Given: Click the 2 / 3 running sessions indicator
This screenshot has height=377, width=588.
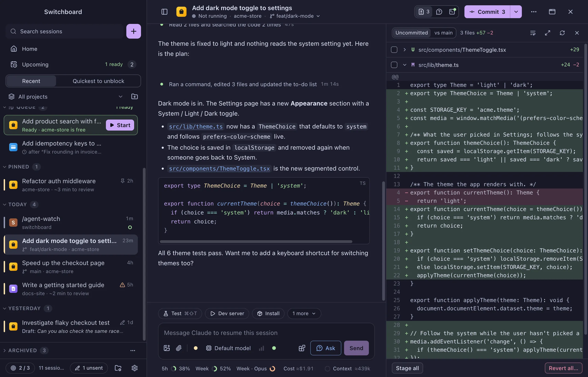Looking at the screenshot, I should tap(20, 368).
